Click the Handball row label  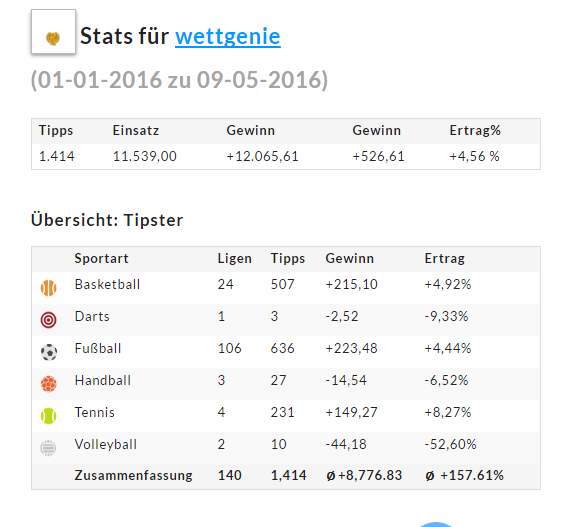tap(103, 380)
